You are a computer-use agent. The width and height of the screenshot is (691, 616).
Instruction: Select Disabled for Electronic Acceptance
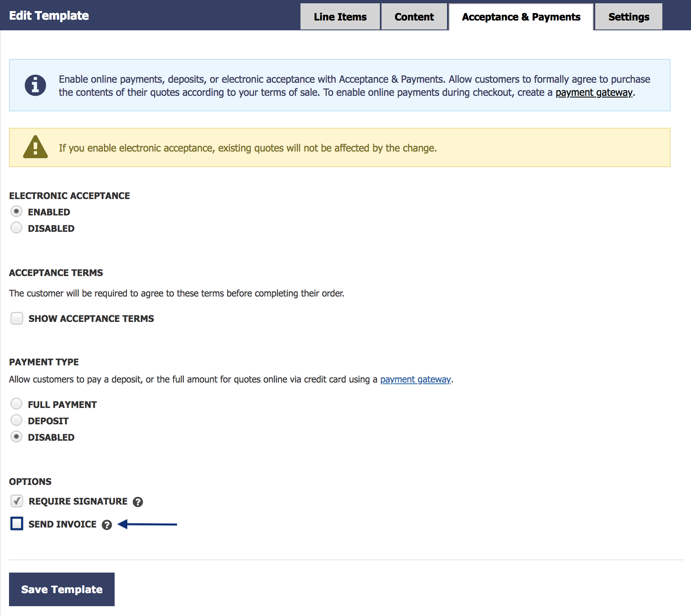point(16,228)
